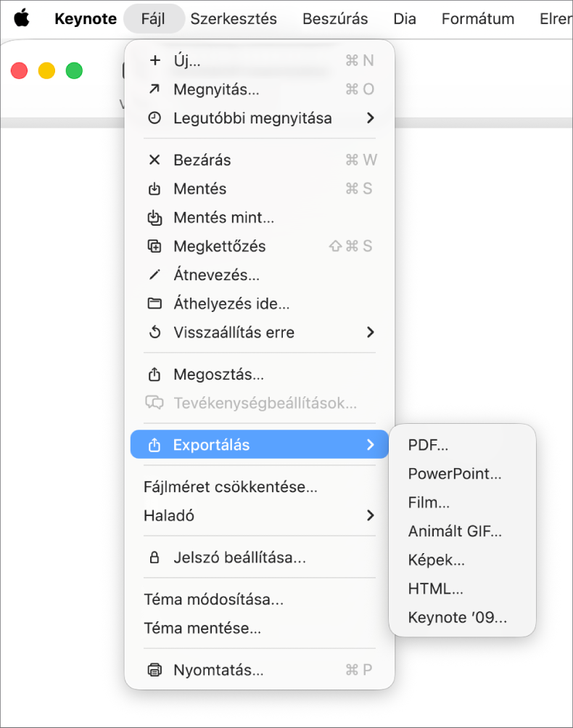Image resolution: width=573 pixels, height=728 pixels.
Task: Select the Megnyitás menu entry label
Action: [x=216, y=89]
